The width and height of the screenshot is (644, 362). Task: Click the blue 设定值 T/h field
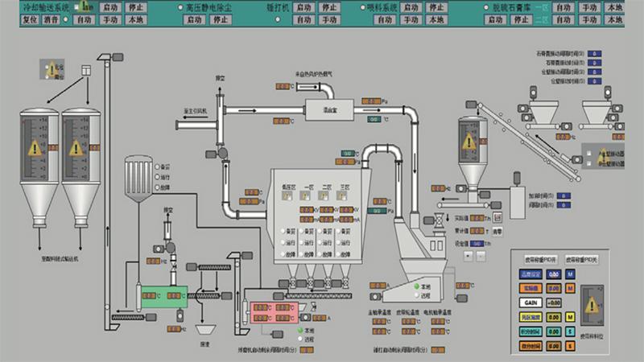click(476, 244)
